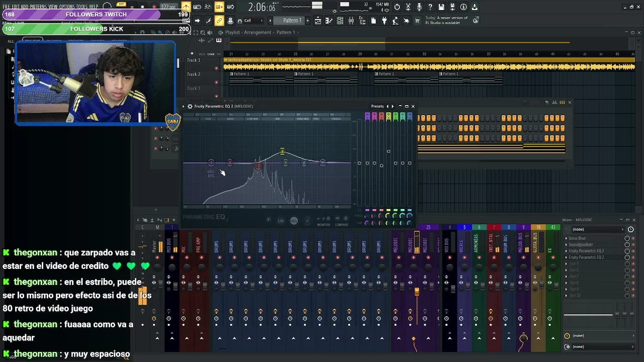644x362 pixels.
Task: Click the save project floppy disk icon
Action: click(441, 7)
